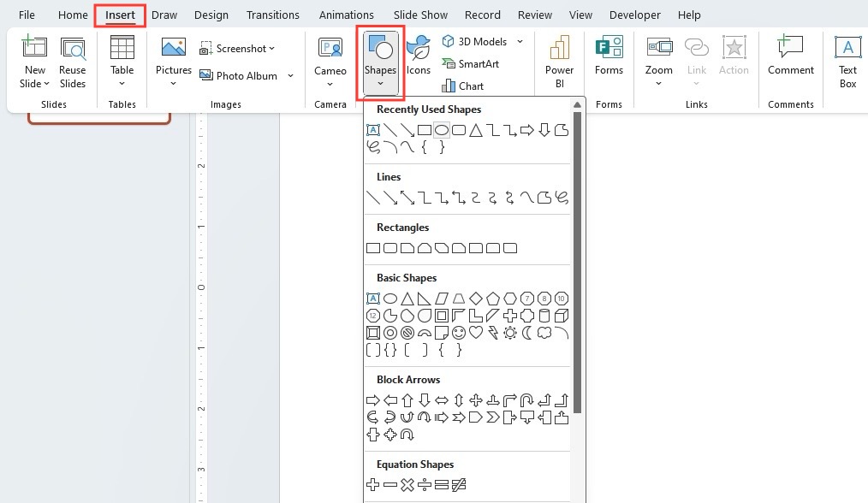868x503 pixels.
Task: Select the Down Arrow in Recently Used Shapes
Action: (x=544, y=130)
